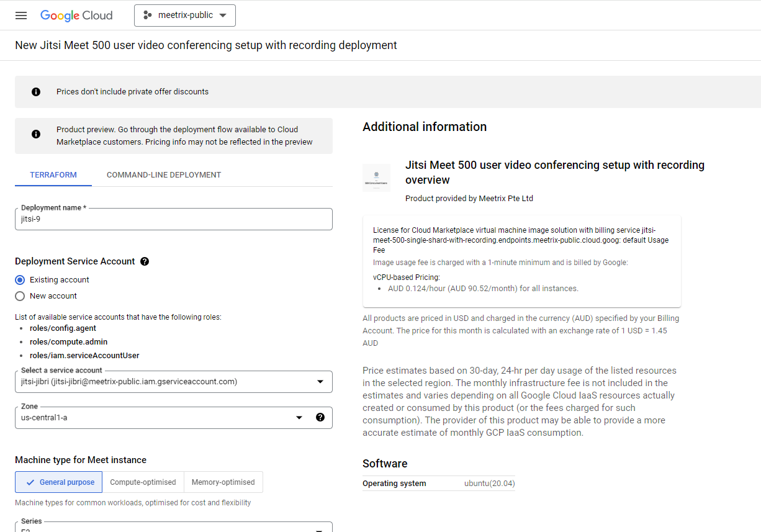The width and height of the screenshot is (761, 532).
Task: Click the 'Operating system' label
Action: (394, 484)
